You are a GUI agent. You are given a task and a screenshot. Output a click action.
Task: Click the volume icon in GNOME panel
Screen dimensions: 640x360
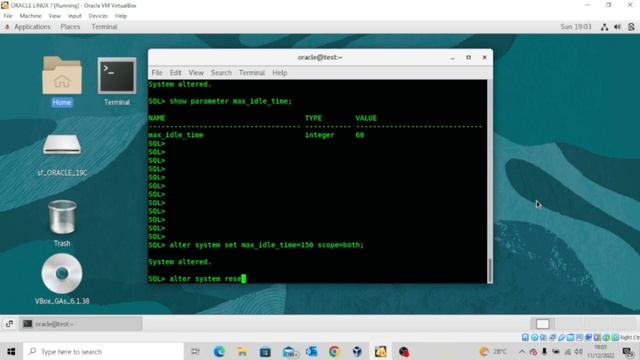(x=618, y=27)
